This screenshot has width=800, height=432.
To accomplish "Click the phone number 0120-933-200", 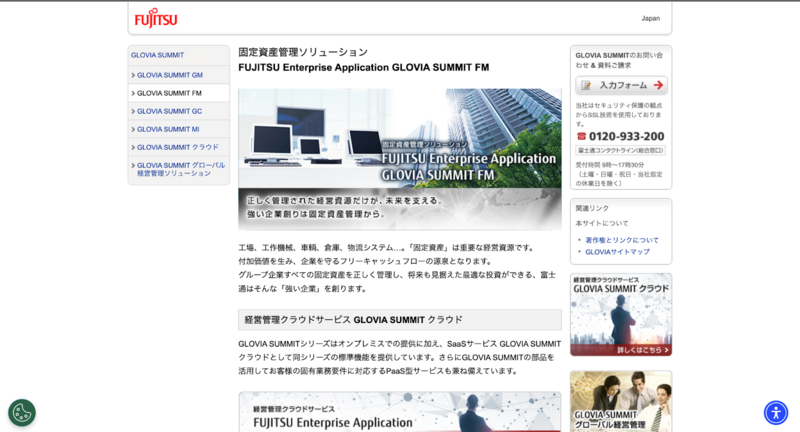I will pyautogui.click(x=627, y=136).
